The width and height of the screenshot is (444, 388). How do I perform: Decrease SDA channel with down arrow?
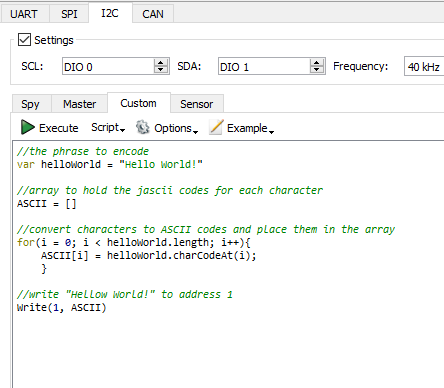pyautogui.click(x=317, y=70)
